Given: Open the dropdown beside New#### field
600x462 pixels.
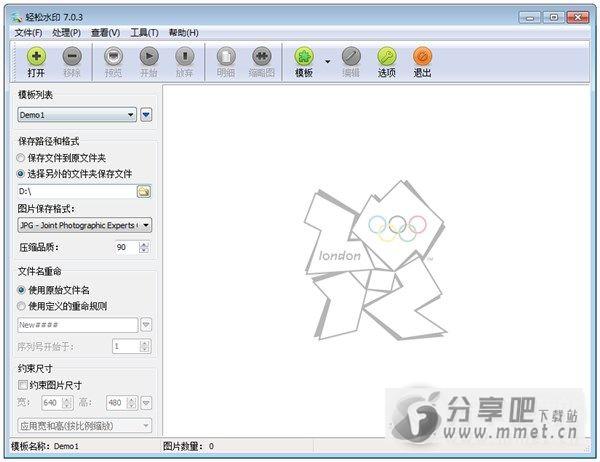Looking at the screenshot, I should [146, 325].
